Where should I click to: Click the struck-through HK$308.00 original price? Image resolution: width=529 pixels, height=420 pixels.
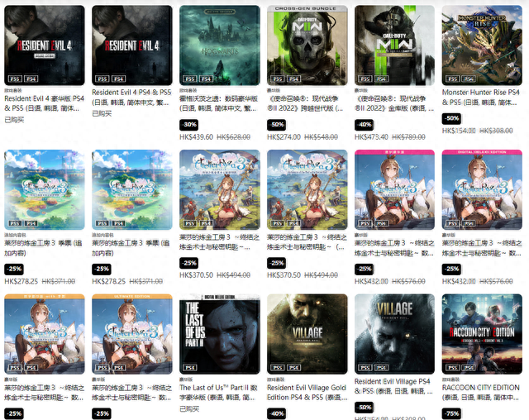pyautogui.click(x=496, y=131)
